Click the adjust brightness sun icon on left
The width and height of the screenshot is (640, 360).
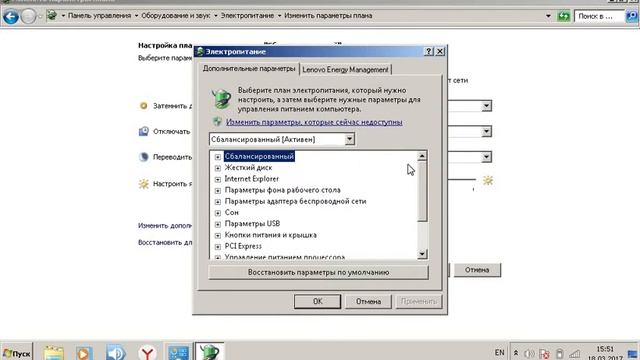coord(143,184)
